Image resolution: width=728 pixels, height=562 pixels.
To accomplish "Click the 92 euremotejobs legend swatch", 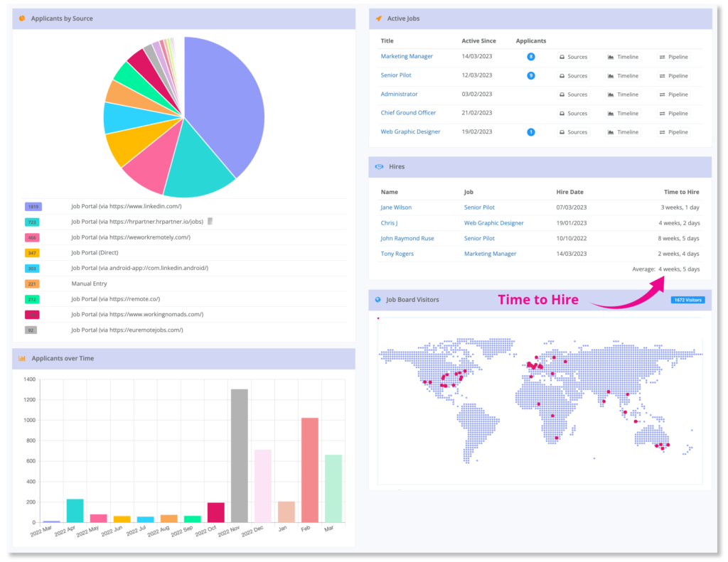I will pos(31,330).
